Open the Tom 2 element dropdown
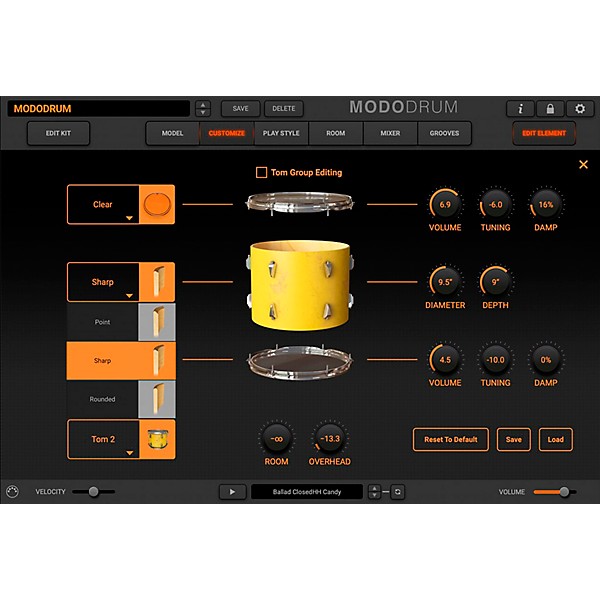 103,439
